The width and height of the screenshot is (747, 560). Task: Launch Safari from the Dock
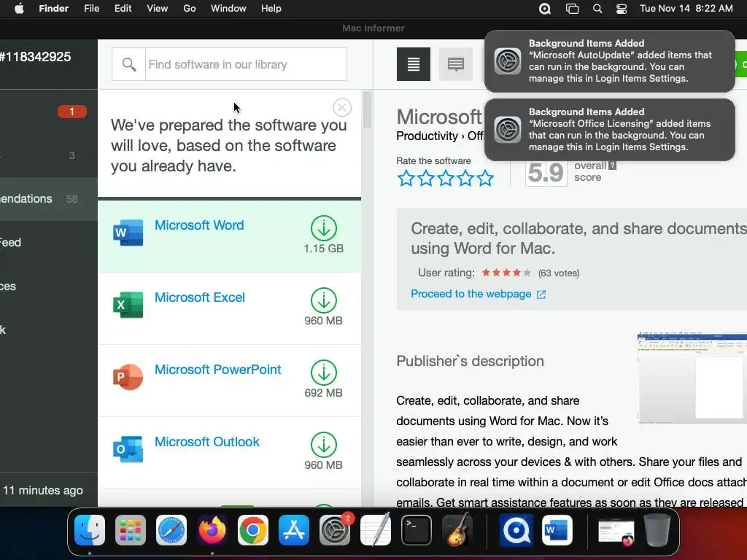pyautogui.click(x=171, y=530)
